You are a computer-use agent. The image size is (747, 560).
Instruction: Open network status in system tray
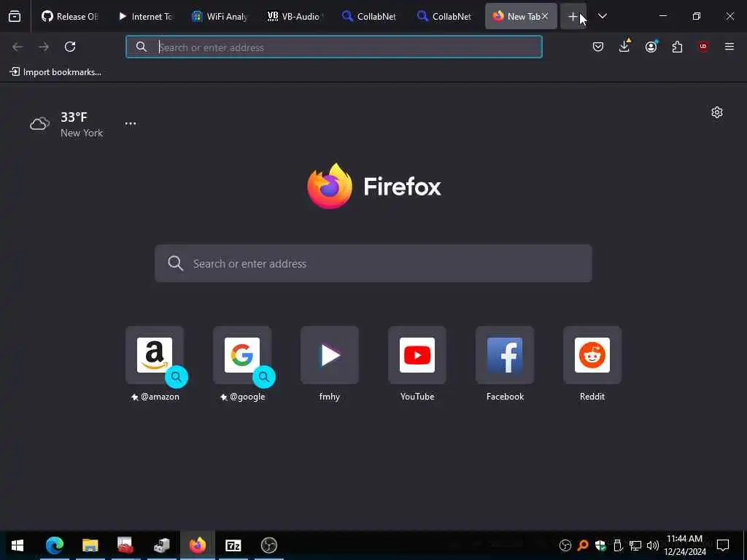pos(635,545)
